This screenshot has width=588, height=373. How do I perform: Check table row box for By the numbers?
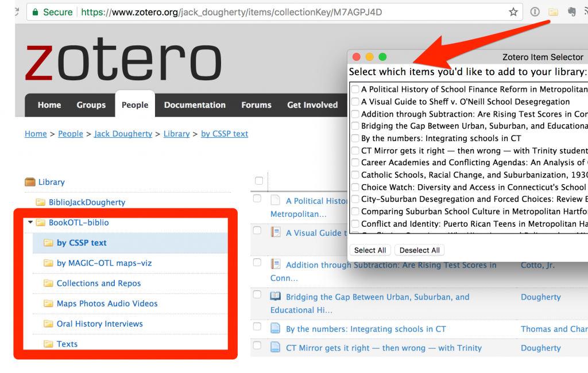point(257,326)
